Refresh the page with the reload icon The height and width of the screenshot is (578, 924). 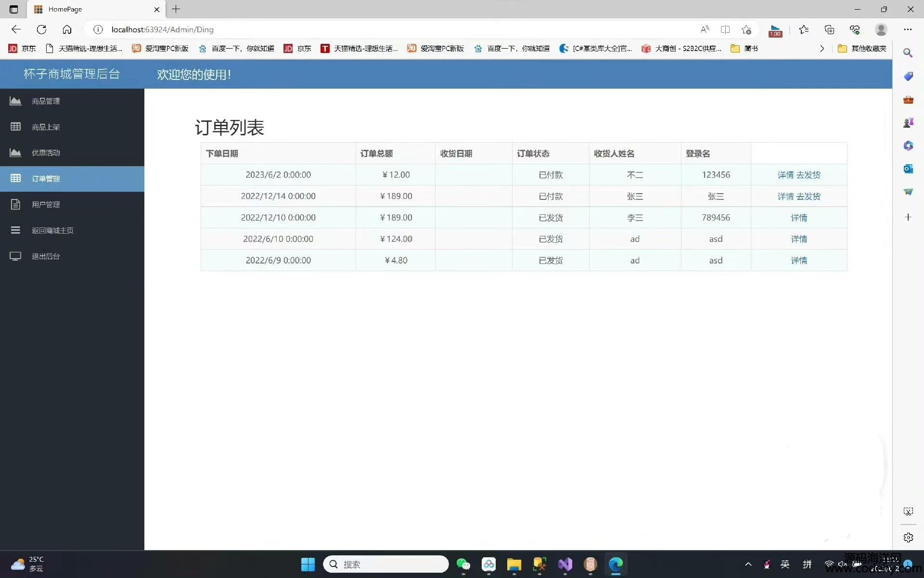[41, 29]
